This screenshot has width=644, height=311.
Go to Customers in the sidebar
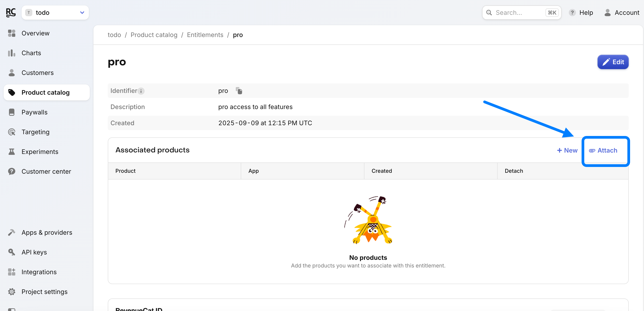tap(37, 73)
